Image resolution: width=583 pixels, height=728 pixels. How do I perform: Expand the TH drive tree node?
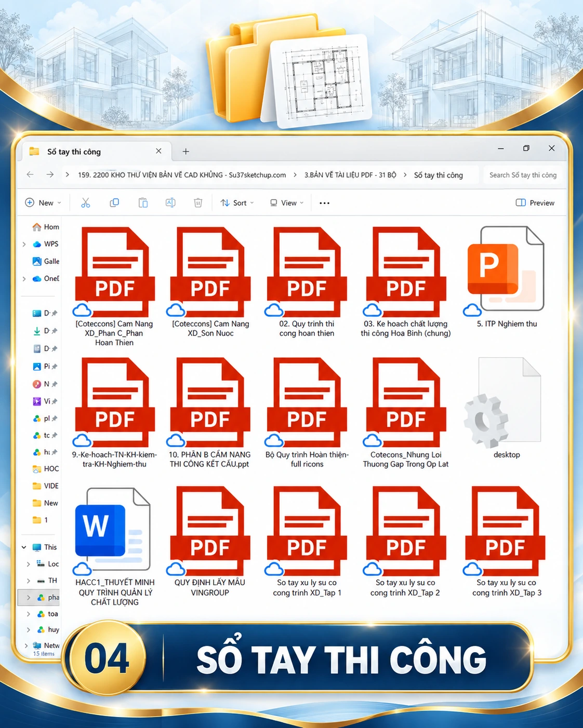[28, 581]
